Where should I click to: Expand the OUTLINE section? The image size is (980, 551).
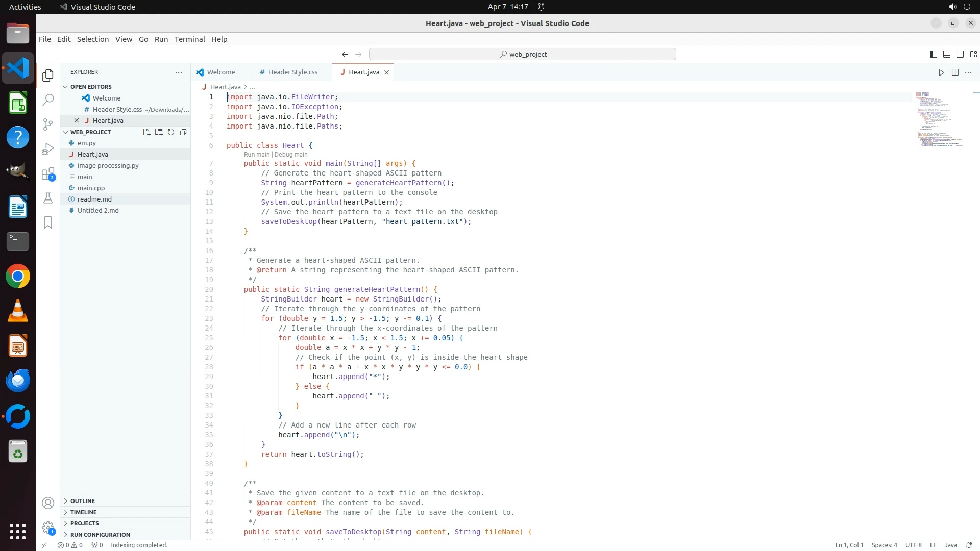pos(83,501)
